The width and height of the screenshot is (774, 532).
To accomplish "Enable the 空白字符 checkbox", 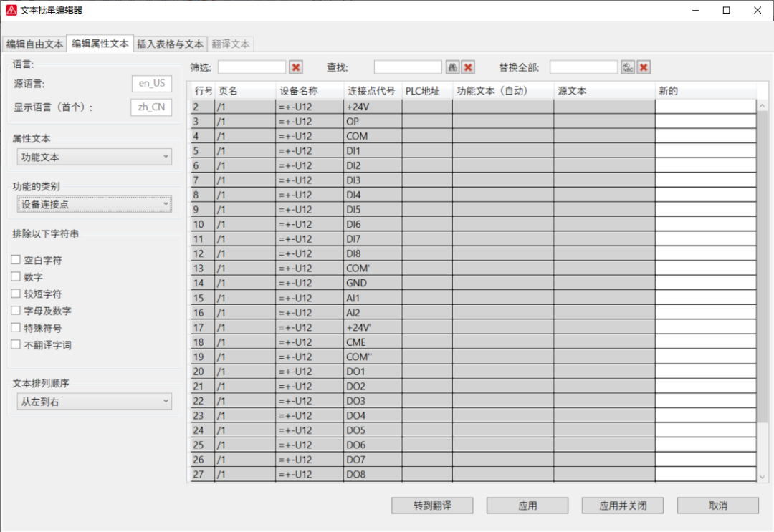I will coord(16,260).
